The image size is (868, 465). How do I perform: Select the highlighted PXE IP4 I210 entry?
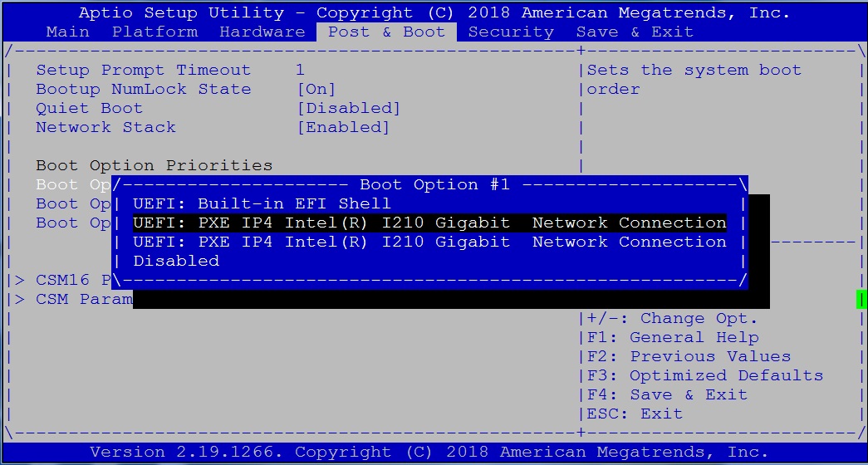point(429,223)
